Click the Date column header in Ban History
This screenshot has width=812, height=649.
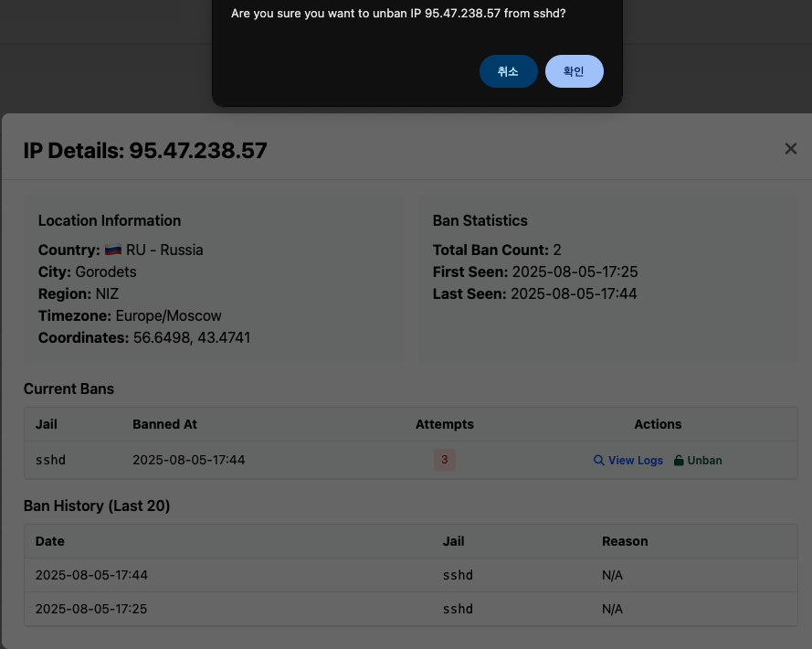(50, 541)
